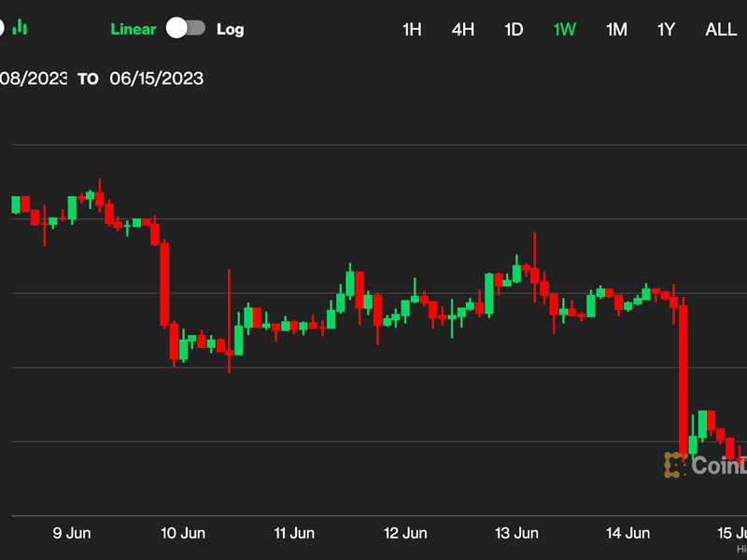Select the green candlestick chart type icon

tap(20, 28)
